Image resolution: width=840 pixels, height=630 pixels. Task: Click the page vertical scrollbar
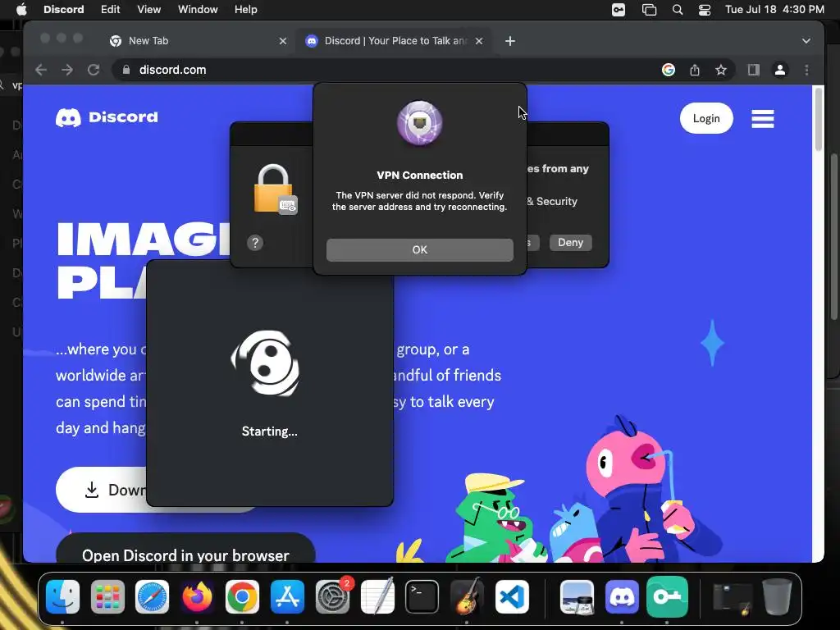pyautogui.click(x=819, y=119)
